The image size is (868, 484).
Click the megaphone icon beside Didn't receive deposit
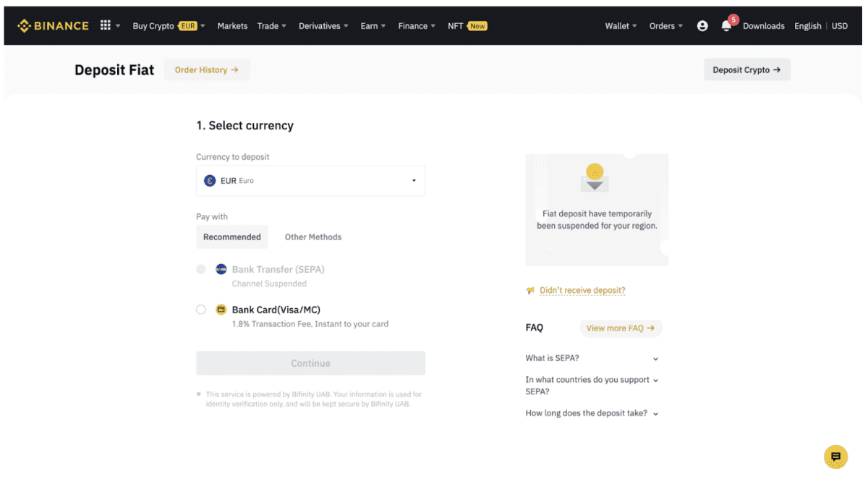coord(530,290)
